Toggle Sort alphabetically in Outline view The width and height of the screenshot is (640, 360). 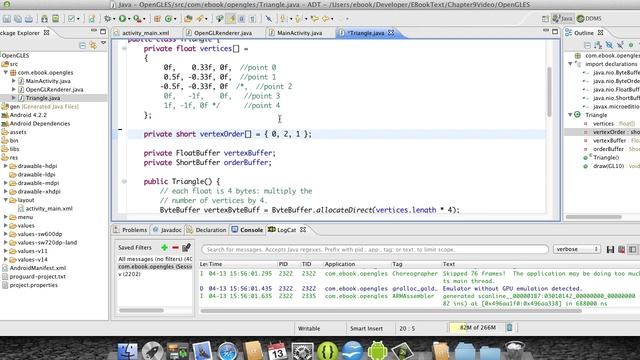(598, 45)
